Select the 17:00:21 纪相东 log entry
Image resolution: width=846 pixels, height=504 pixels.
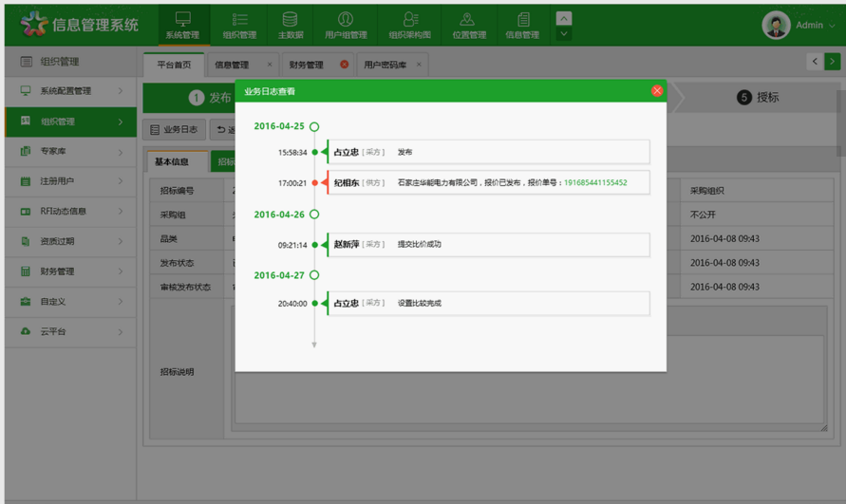pos(488,183)
